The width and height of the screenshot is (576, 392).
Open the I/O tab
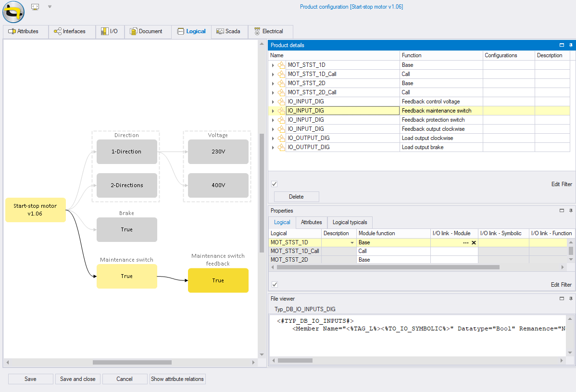coord(110,32)
